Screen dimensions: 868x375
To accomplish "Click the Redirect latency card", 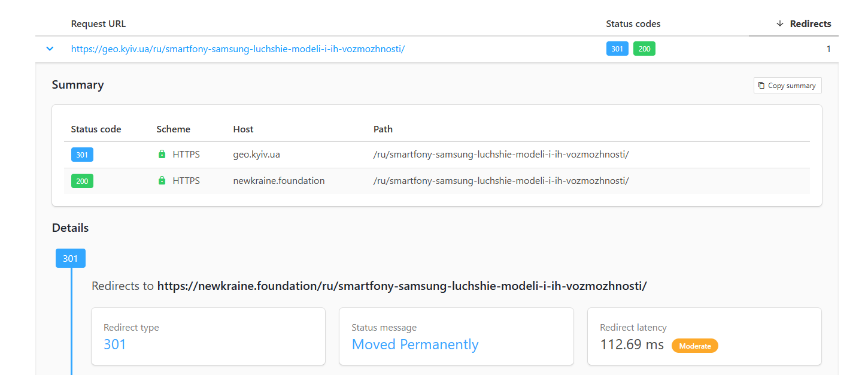I will tap(704, 336).
